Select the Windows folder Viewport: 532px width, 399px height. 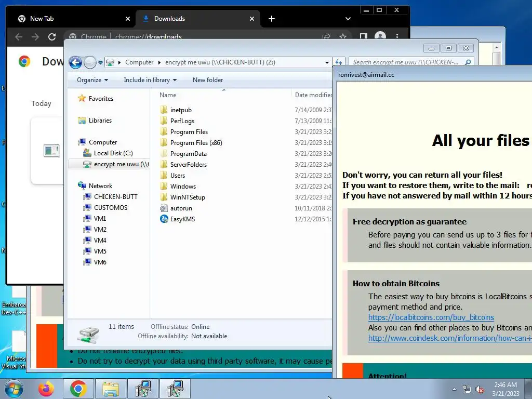178,187
